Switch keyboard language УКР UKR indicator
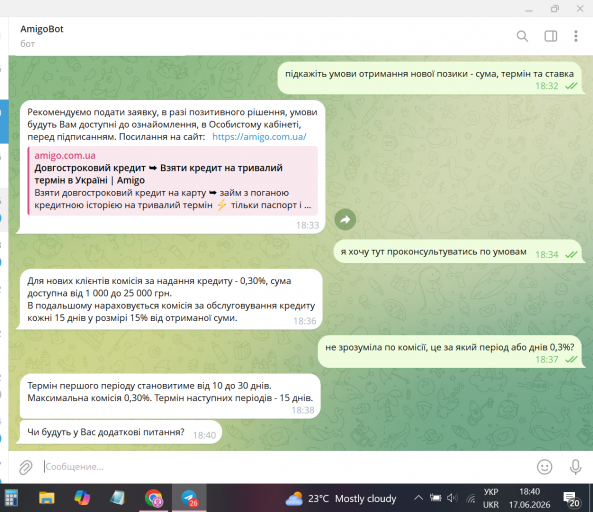The width and height of the screenshot is (593, 512). click(491, 498)
